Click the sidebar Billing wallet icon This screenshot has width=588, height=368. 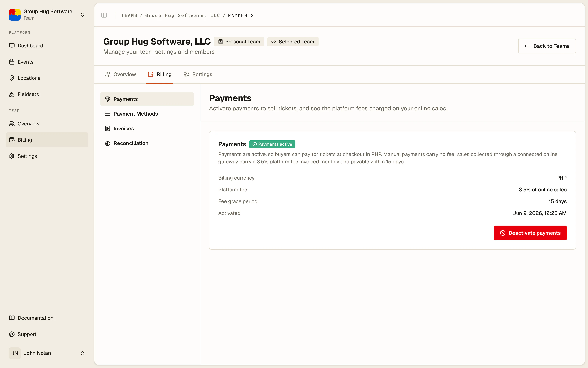(12, 140)
